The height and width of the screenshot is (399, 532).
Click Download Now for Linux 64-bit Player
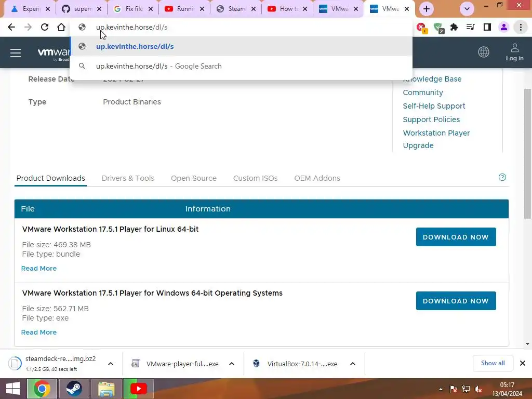point(456,237)
